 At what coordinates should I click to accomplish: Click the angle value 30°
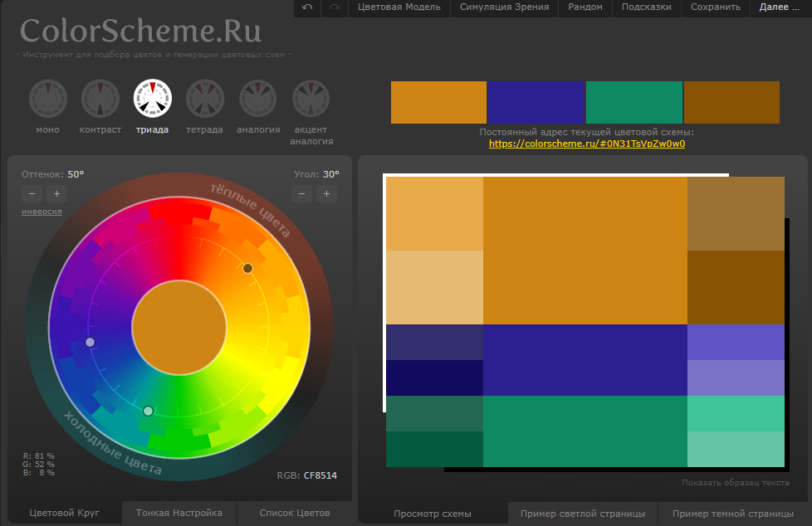tap(331, 174)
